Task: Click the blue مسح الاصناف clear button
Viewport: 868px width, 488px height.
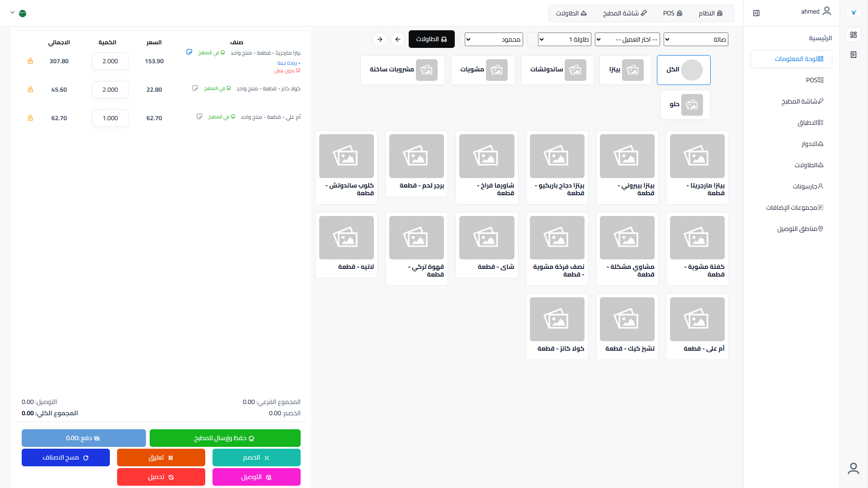Action: tap(66, 457)
